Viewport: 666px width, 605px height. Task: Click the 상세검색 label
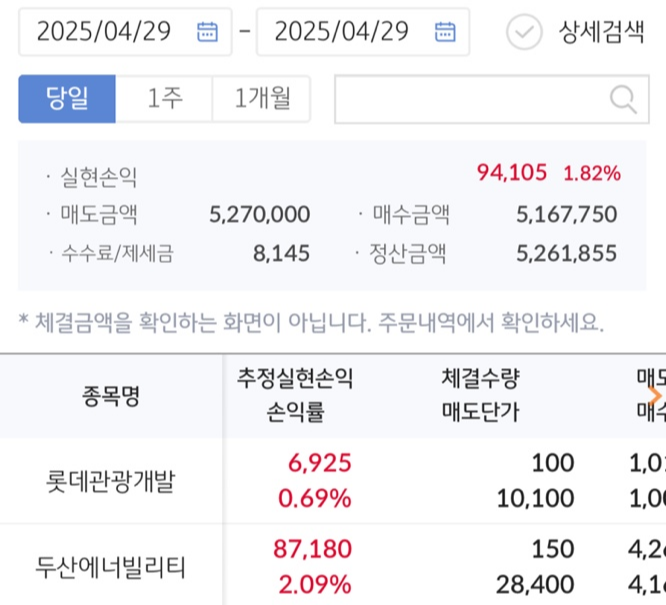[601, 32]
